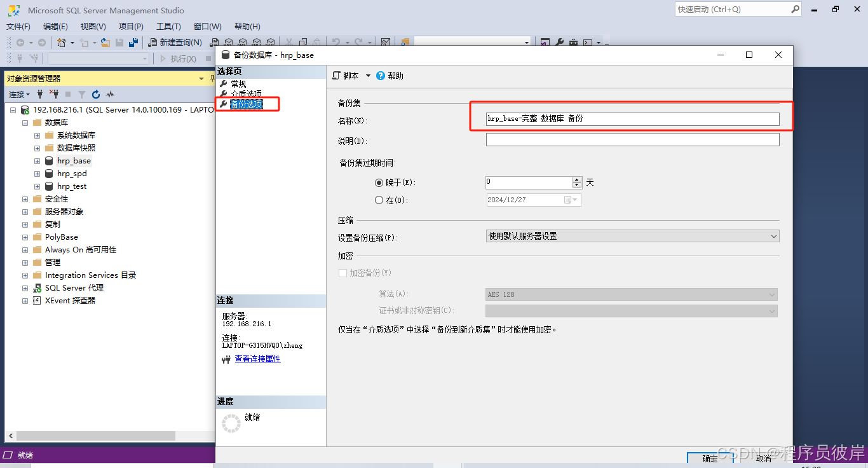
Task: Expand the hrp_spd database node
Action: (x=36, y=173)
